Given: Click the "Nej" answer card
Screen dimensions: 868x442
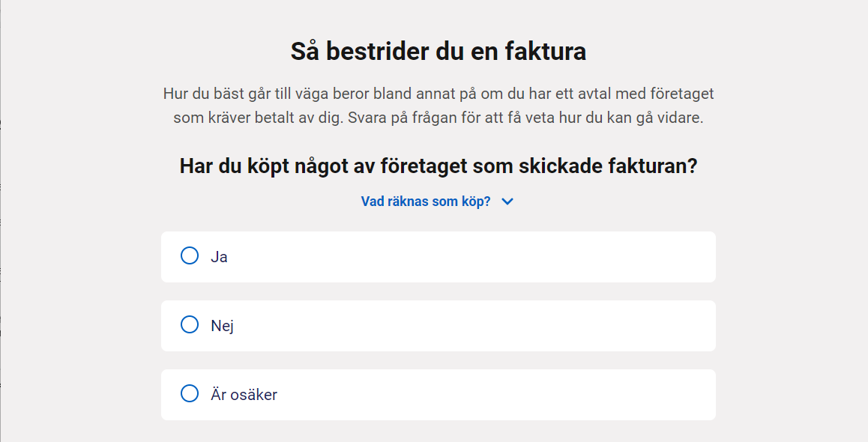Looking at the screenshot, I should [437, 326].
